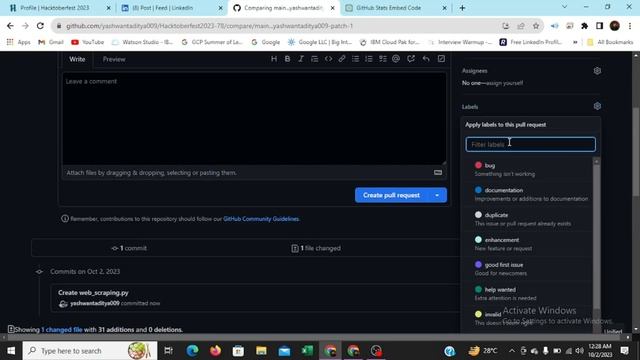Add a link using the chain icon
640x360 pixels.
coord(342,59)
